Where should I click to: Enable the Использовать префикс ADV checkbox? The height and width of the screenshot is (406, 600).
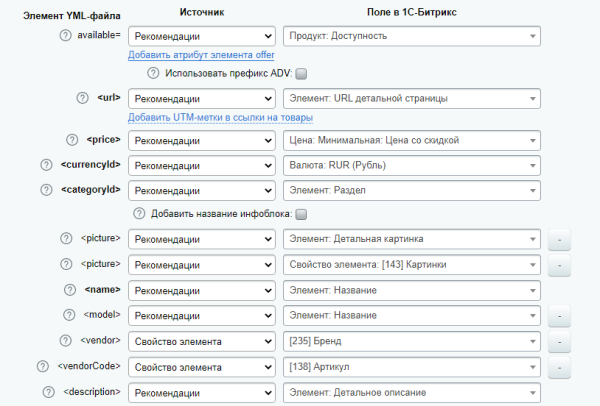tap(301, 73)
